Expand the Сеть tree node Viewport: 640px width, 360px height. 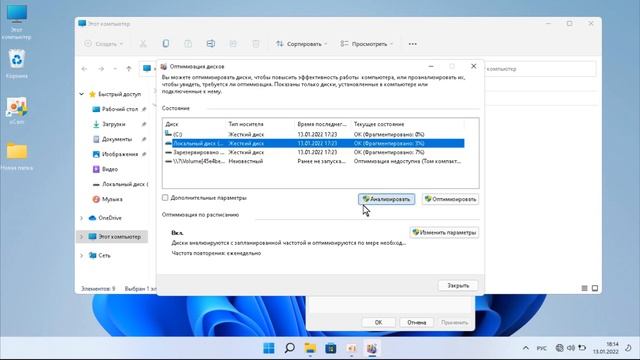point(82,256)
